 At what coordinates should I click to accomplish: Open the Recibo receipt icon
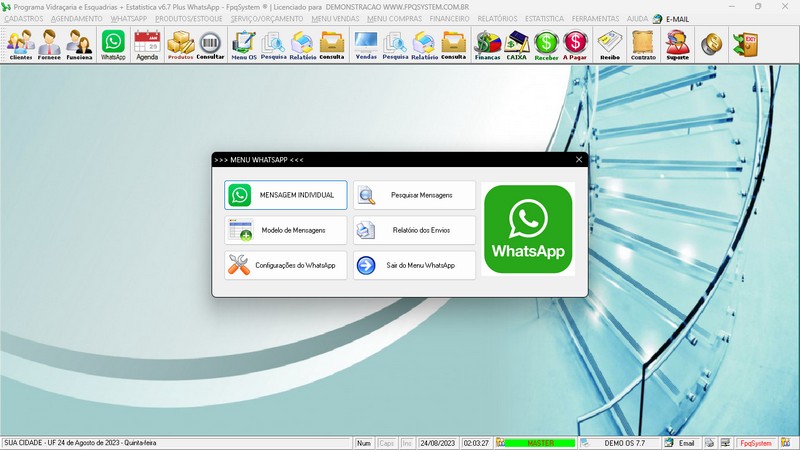tap(610, 45)
